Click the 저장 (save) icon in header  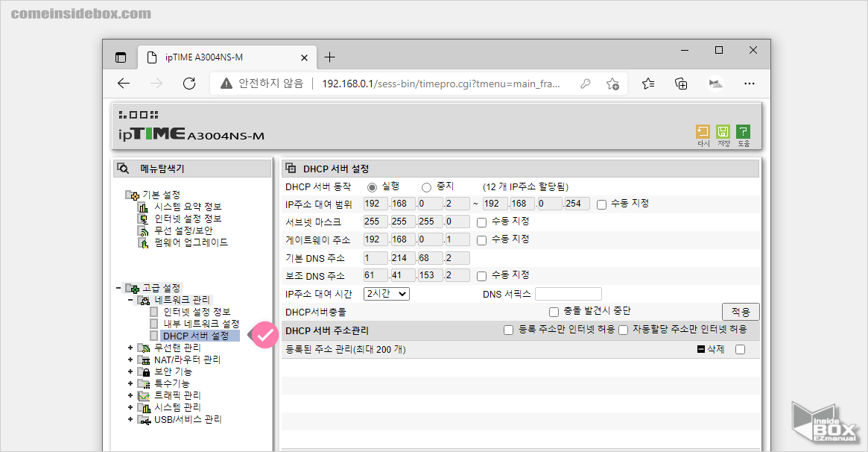pyautogui.click(x=723, y=131)
